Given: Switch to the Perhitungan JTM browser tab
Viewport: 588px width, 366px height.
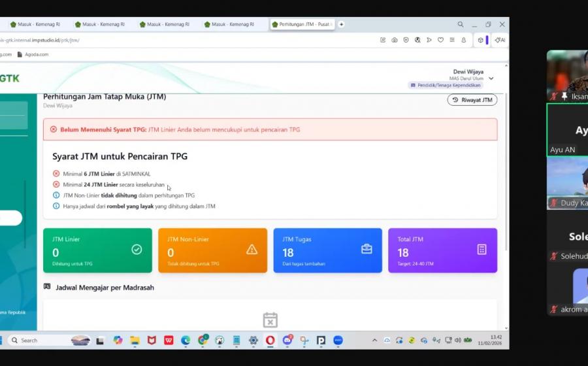Looking at the screenshot, I should (302, 24).
